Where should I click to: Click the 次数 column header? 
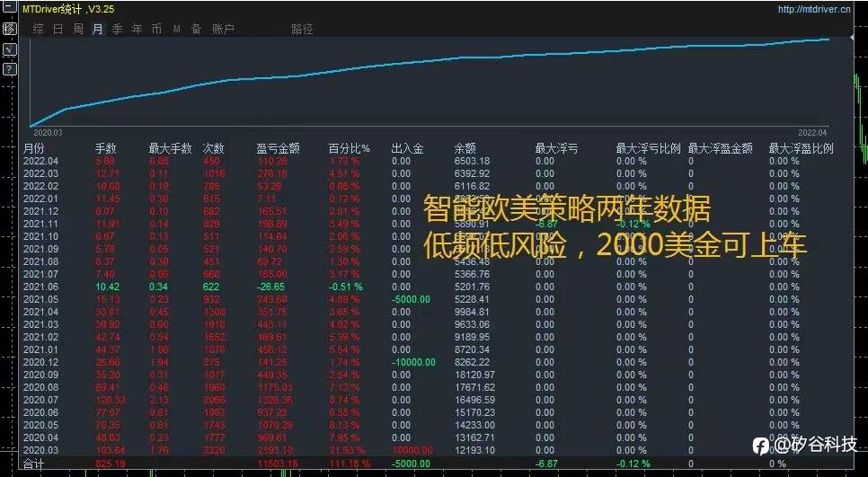pos(214,148)
